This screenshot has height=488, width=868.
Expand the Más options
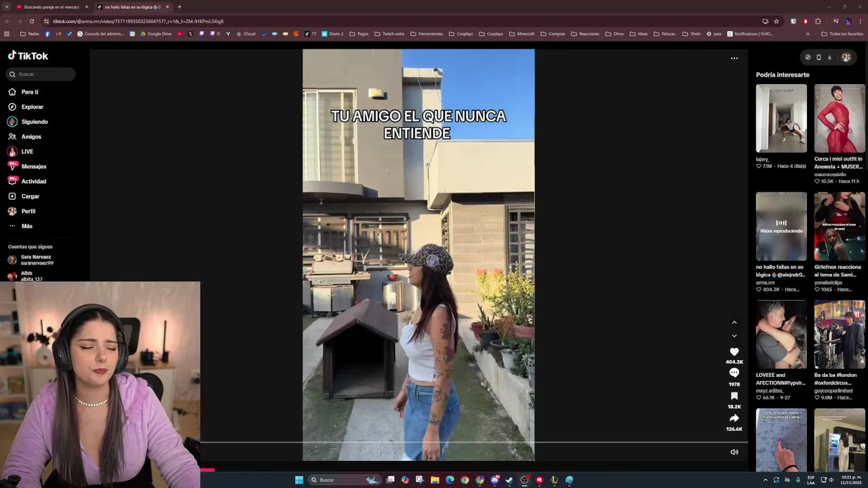20,226
